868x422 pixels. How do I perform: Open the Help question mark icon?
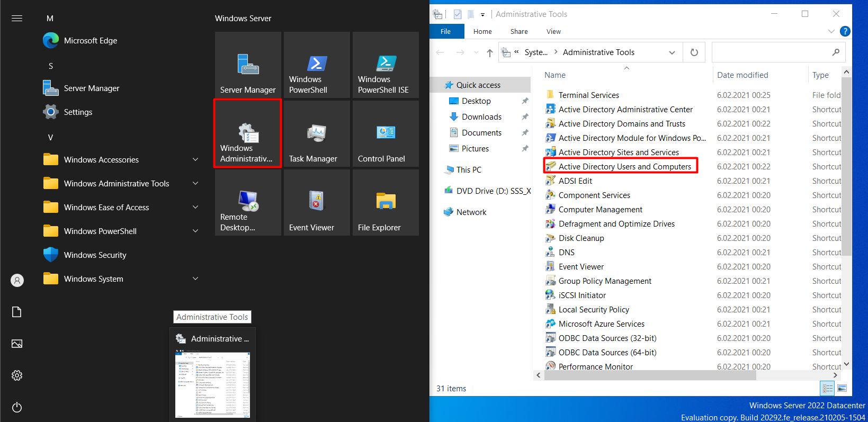(x=845, y=32)
